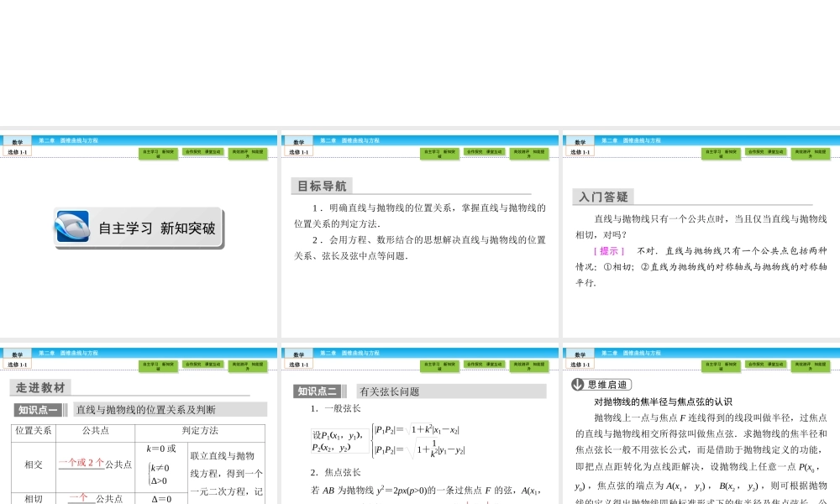This screenshot has width=840, height=504.
Task: Click the 选修 1-1 label badge
Action: pos(15,150)
